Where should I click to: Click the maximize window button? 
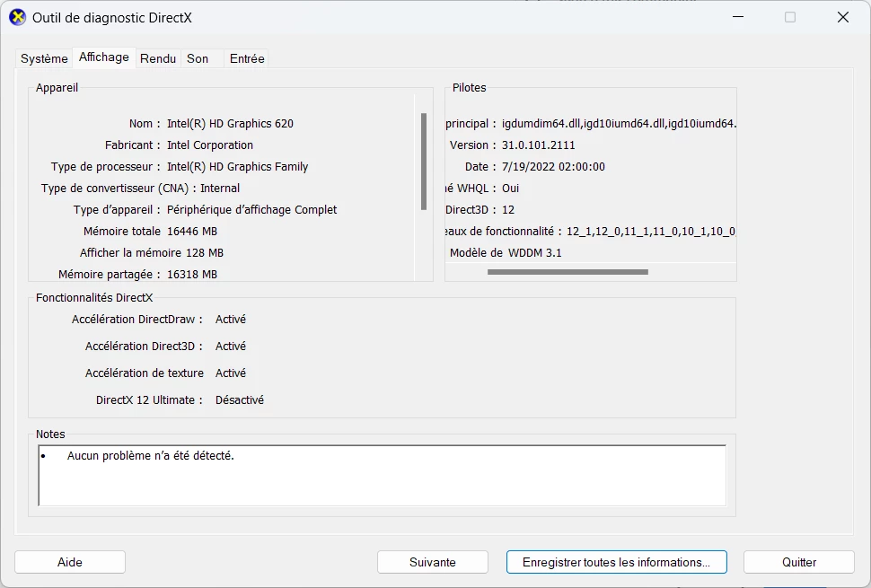[x=790, y=17]
